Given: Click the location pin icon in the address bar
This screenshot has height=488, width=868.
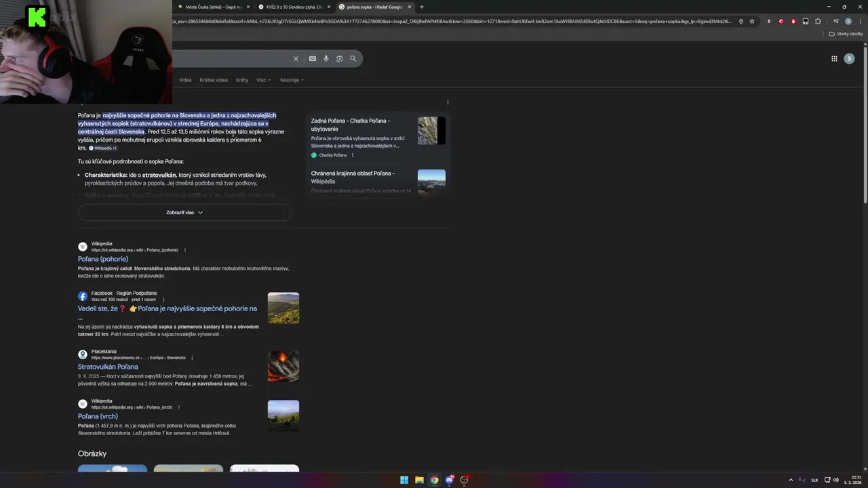Looking at the screenshot, I should [x=741, y=22].
